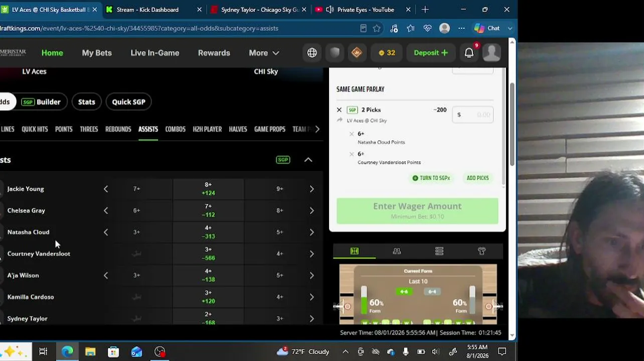Open the language globe icon in DraftKings header
The image size is (644, 361).
point(312,53)
